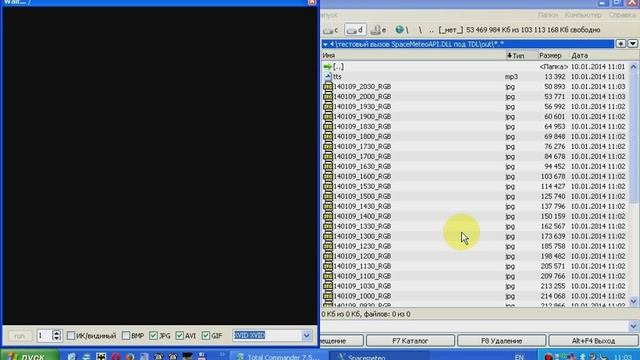Click icon of 140109_1900_RGB file
This screenshot has width=640, height=360.
click(328, 116)
